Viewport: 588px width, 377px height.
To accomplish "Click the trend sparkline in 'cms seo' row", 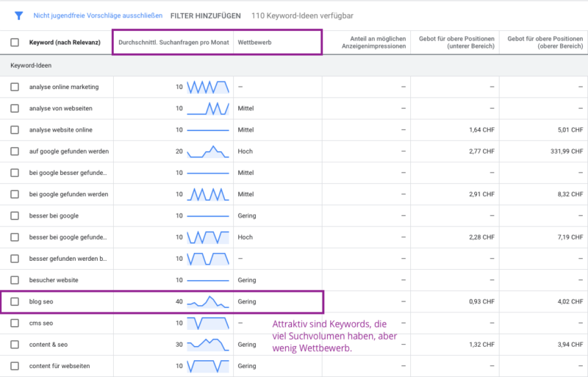I will [208, 323].
